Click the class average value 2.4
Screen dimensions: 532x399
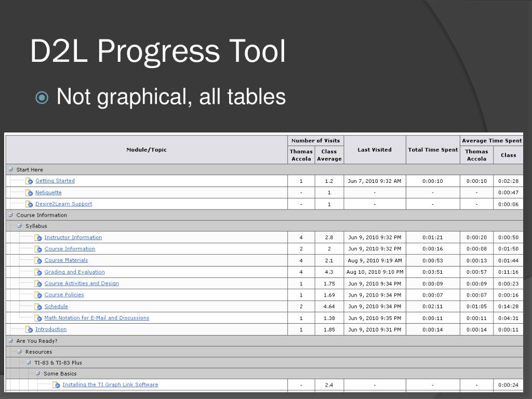(329, 385)
